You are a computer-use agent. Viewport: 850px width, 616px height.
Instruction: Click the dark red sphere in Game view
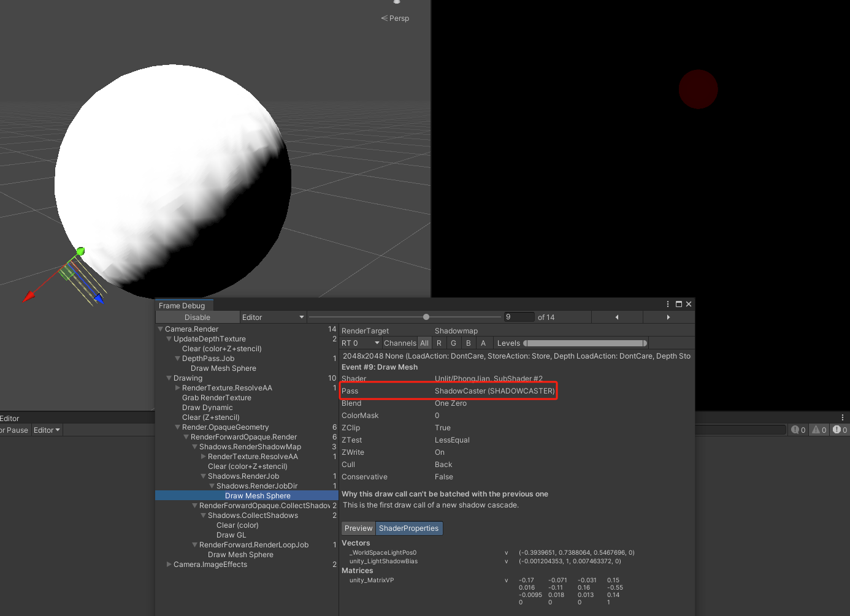point(698,89)
